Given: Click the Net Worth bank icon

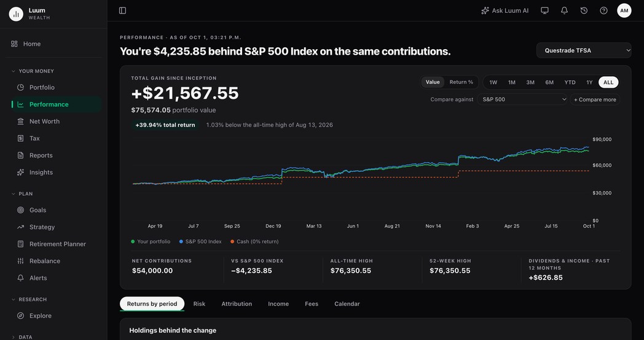Looking at the screenshot, I should (x=20, y=122).
